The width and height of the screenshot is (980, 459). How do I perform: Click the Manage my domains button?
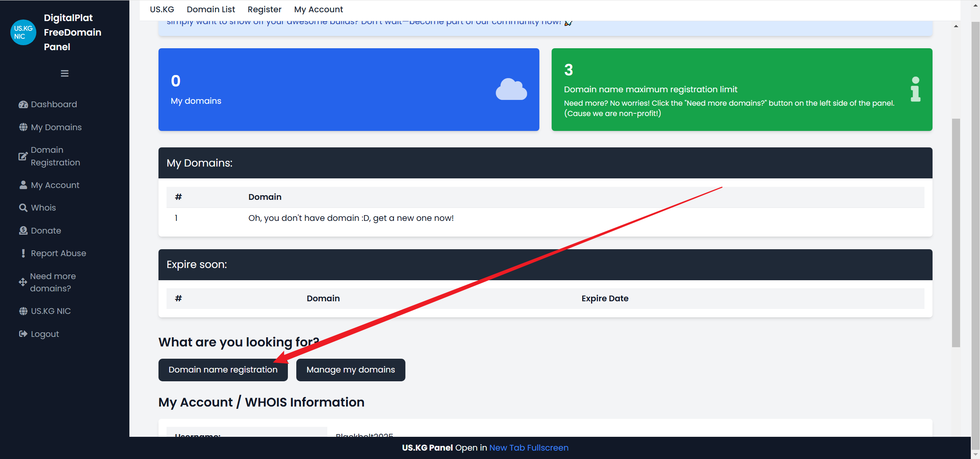click(351, 369)
